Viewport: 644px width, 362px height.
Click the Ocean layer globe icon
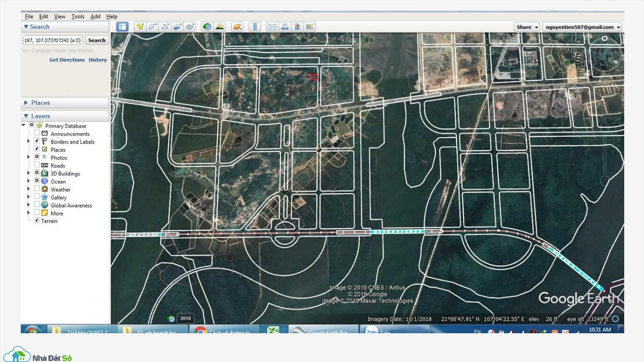pos(45,181)
